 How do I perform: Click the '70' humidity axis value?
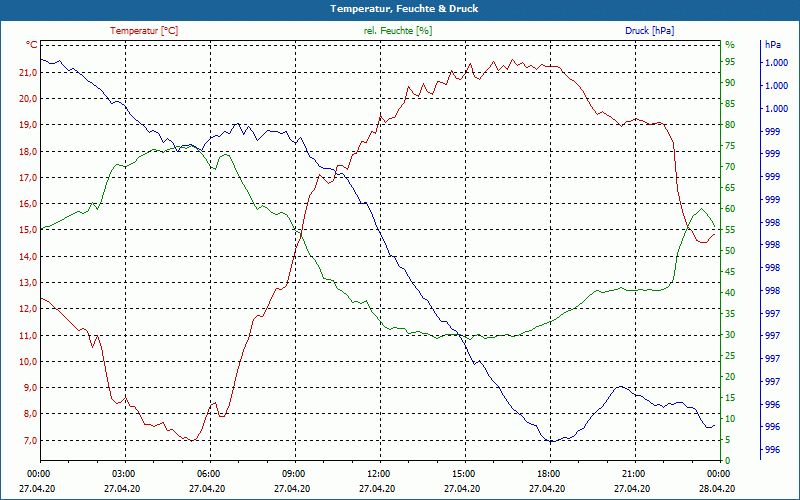coord(730,167)
